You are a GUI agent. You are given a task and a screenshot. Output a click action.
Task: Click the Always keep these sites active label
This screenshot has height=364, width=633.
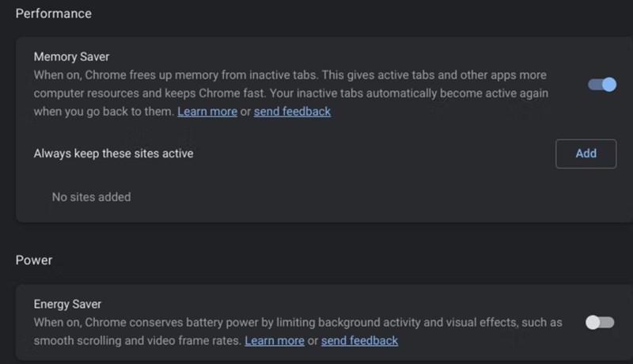pyautogui.click(x=113, y=154)
